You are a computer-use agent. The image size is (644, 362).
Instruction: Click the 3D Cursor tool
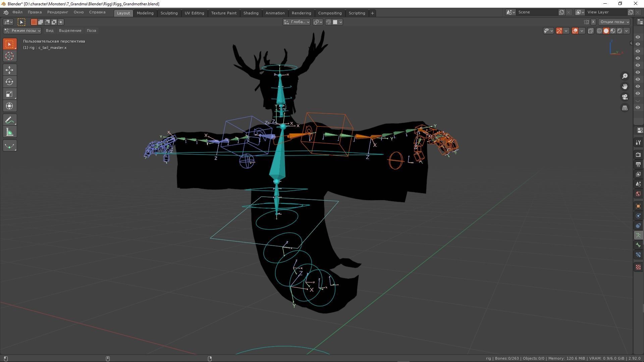click(9, 56)
